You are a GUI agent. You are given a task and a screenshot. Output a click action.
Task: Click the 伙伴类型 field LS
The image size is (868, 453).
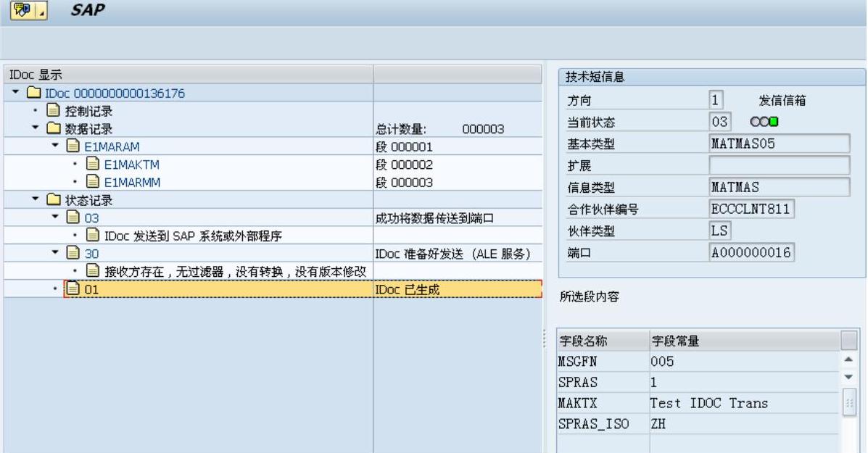click(x=719, y=230)
